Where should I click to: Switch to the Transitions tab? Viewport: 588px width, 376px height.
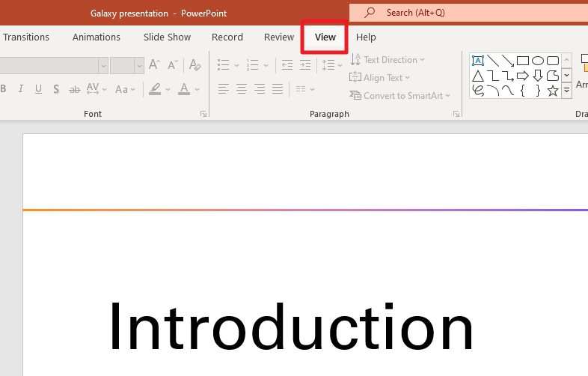click(x=26, y=37)
